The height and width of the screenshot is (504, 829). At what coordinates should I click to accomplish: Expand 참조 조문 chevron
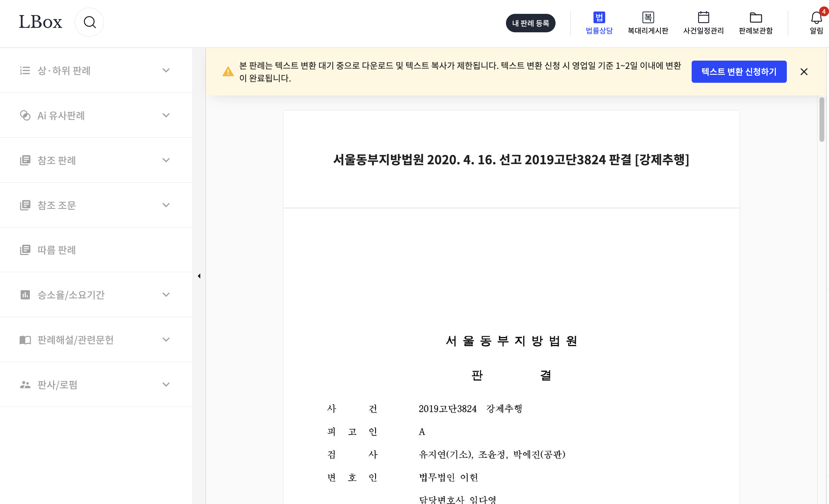point(166,205)
